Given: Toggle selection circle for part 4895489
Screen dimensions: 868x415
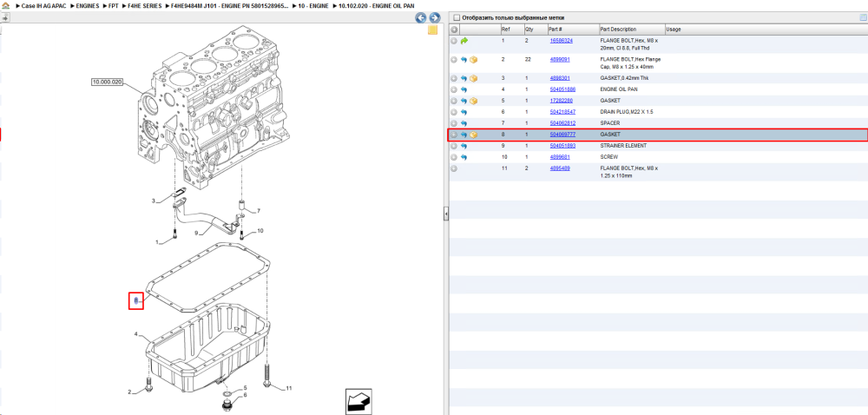Looking at the screenshot, I should click(x=454, y=168).
